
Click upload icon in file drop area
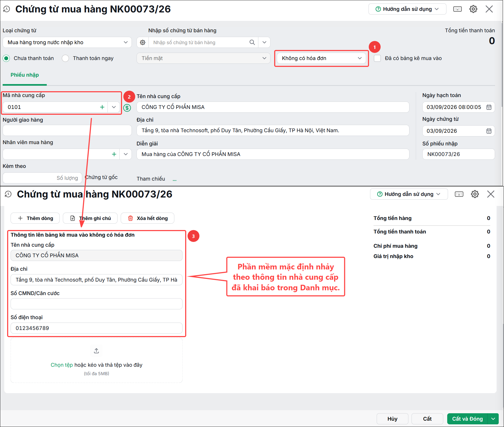point(96,351)
